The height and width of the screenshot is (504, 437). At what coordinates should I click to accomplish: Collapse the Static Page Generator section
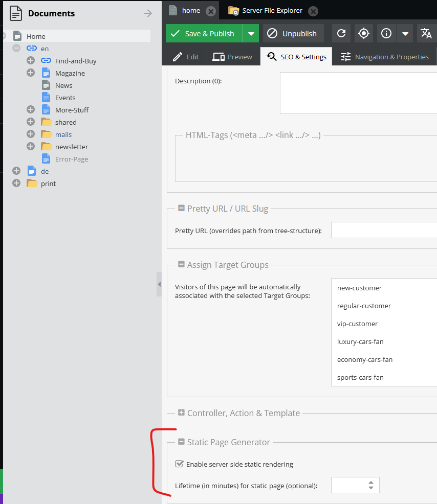click(181, 442)
